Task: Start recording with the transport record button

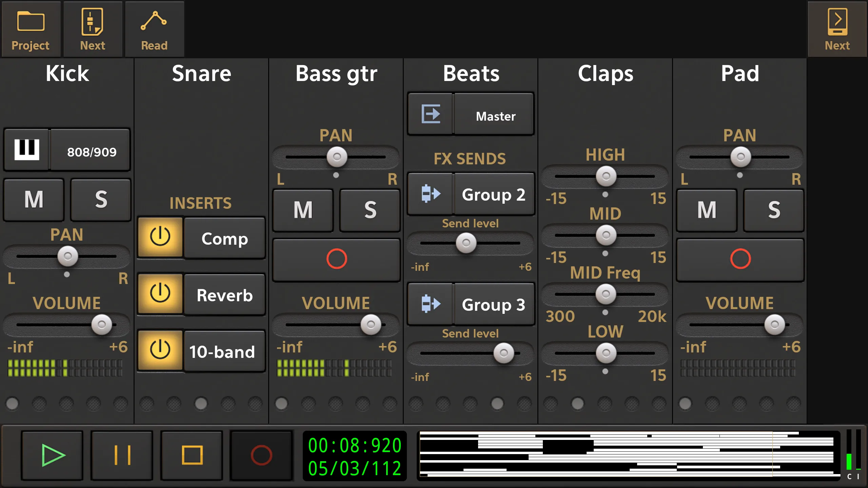Action: 261,455
